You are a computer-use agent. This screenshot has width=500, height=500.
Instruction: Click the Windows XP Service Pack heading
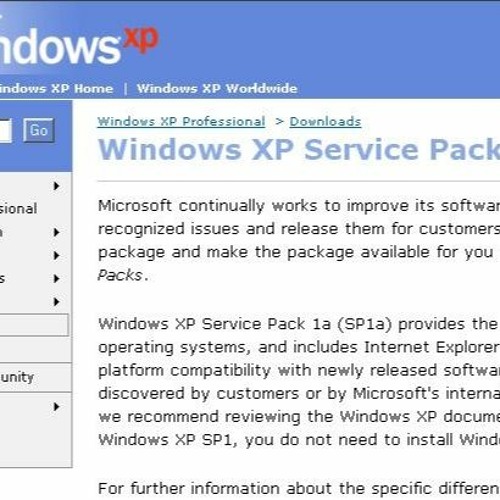pos(299,149)
